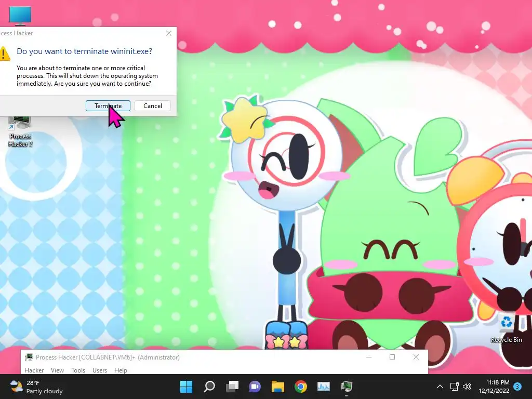Select the Recycle Bin desktop icon
532x399 pixels.
[x=506, y=328]
